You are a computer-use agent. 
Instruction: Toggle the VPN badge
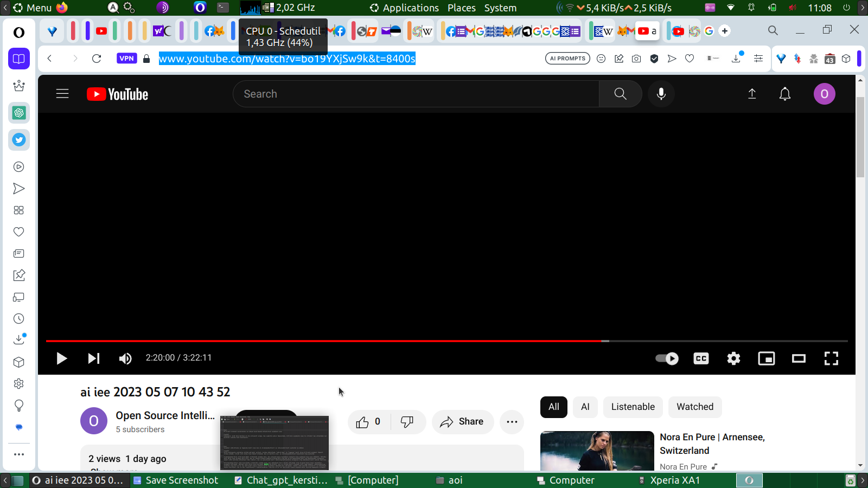(126, 59)
